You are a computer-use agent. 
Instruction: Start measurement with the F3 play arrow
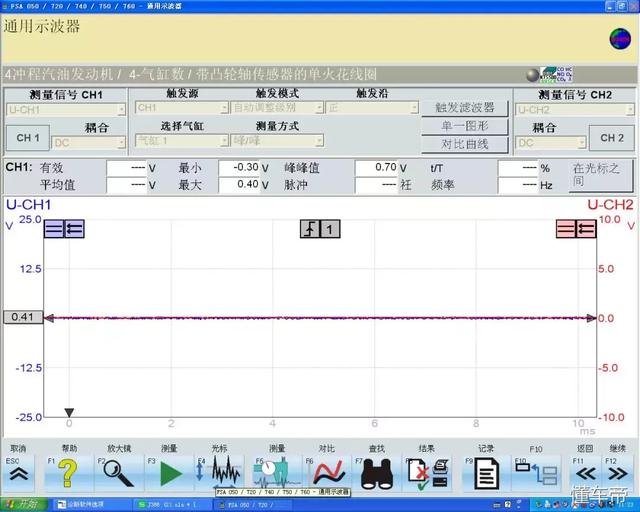click(171, 474)
